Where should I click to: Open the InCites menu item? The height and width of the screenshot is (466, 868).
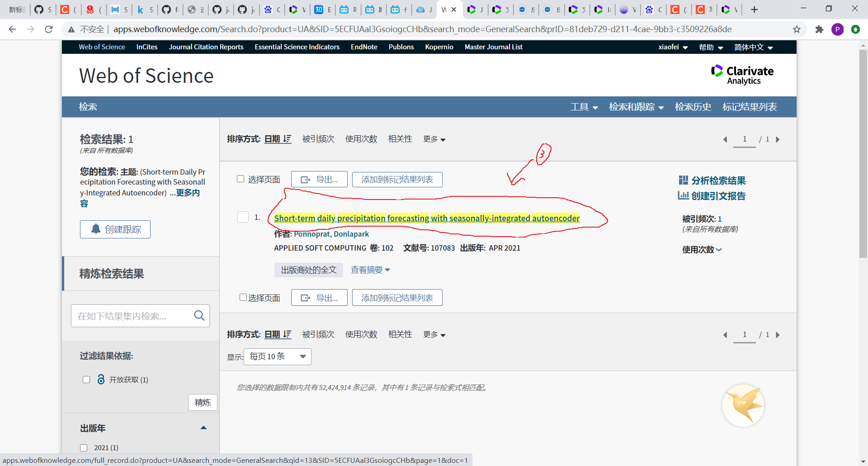point(146,47)
